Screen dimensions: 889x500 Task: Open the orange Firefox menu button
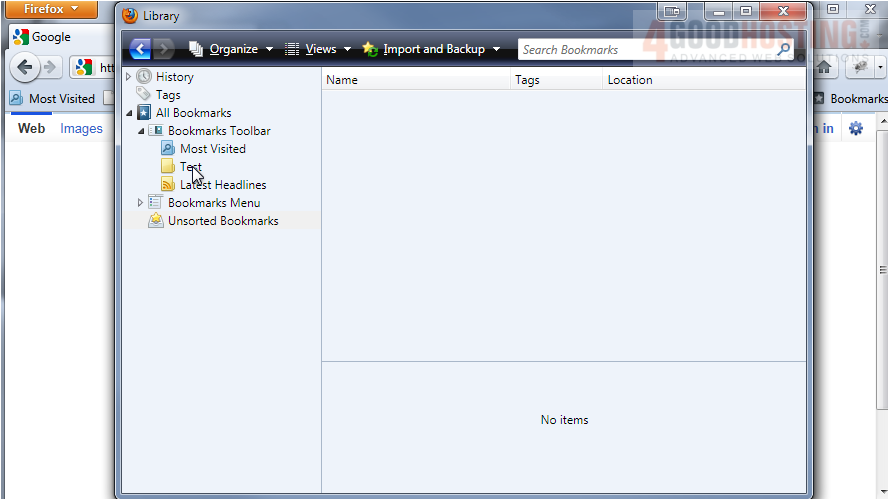click(x=50, y=9)
